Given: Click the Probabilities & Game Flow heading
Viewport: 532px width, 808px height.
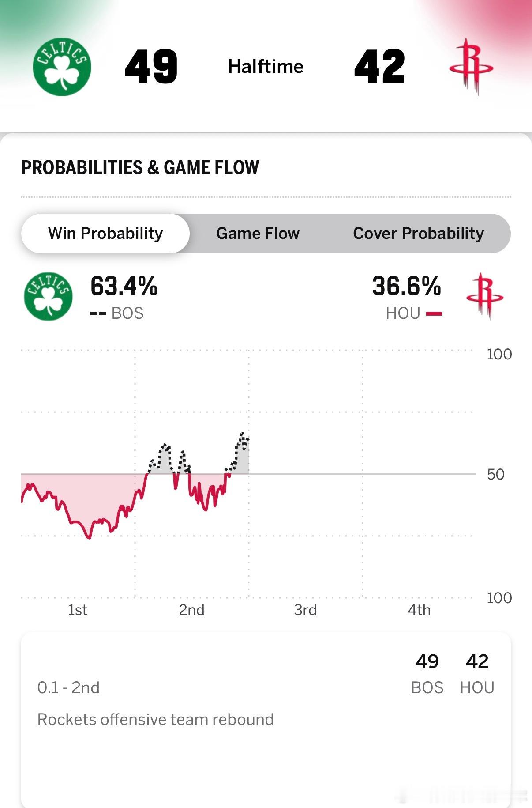Looking at the screenshot, I should click(x=140, y=168).
